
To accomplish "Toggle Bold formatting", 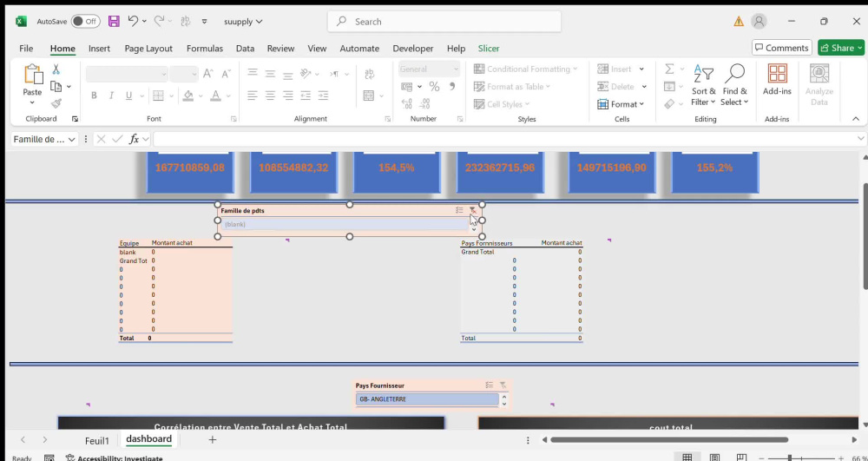I will [x=94, y=95].
